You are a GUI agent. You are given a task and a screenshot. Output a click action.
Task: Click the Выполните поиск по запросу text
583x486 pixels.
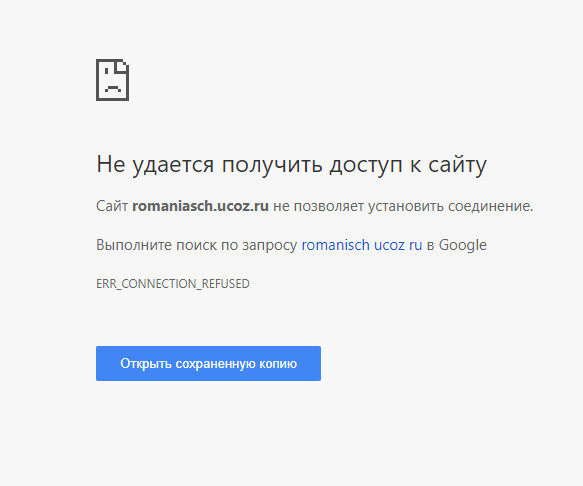[x=196, y=245]
